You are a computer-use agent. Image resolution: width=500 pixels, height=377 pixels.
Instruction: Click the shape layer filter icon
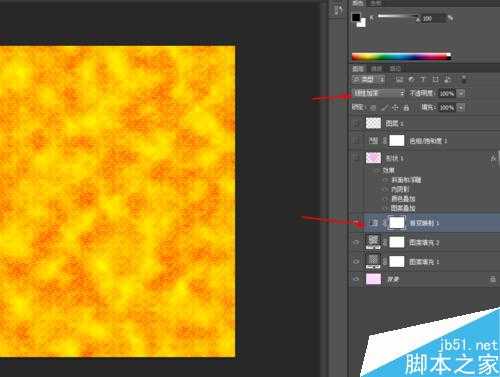(x=435, y=79)
